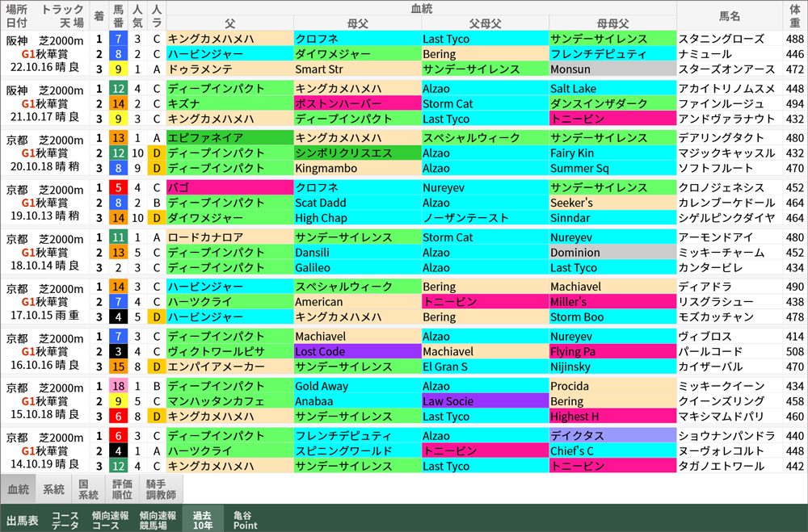This screenshot has width=808, height=532.
Task: Click the Monsun cell
Action: (612, 69)
